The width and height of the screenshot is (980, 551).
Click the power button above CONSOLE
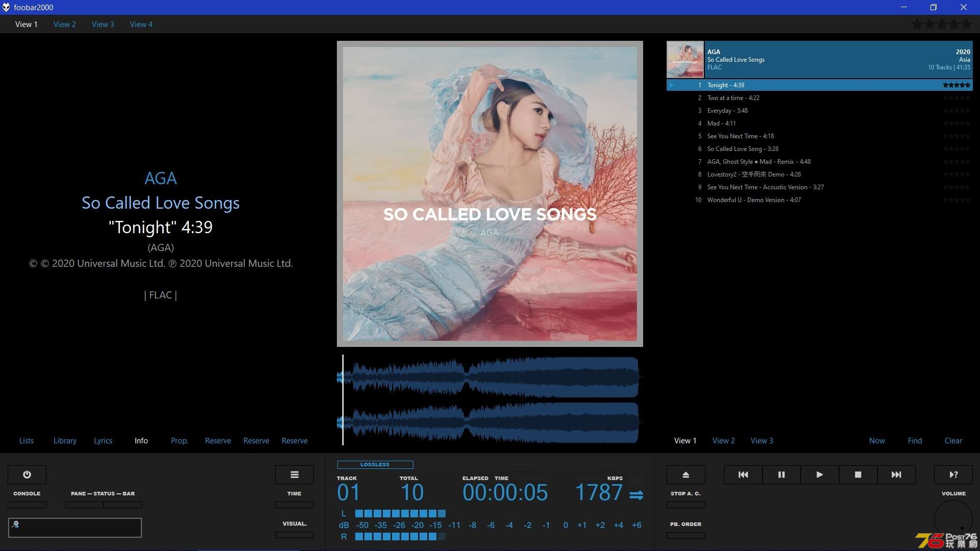click(x=27, y=474)
